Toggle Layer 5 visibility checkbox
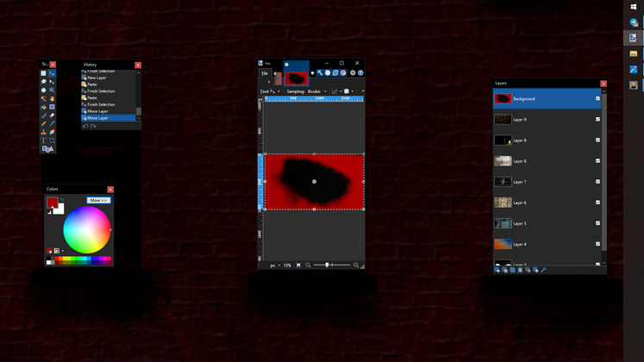Viewport: 644px width, 362px height. pos(597,223)
